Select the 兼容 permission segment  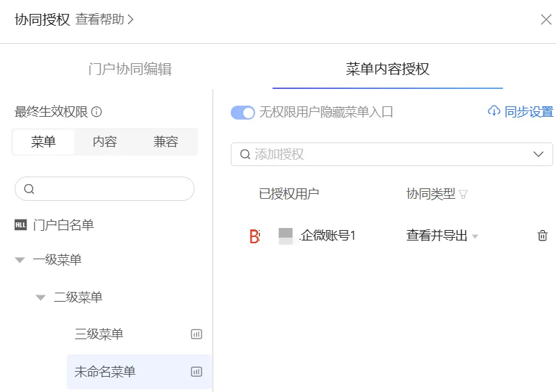pos(166,142)
